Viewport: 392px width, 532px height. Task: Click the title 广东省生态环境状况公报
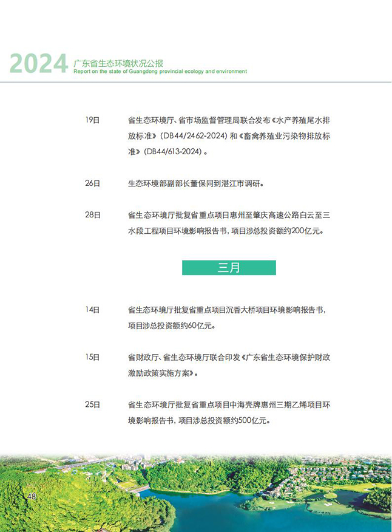(x=118, y=63)
